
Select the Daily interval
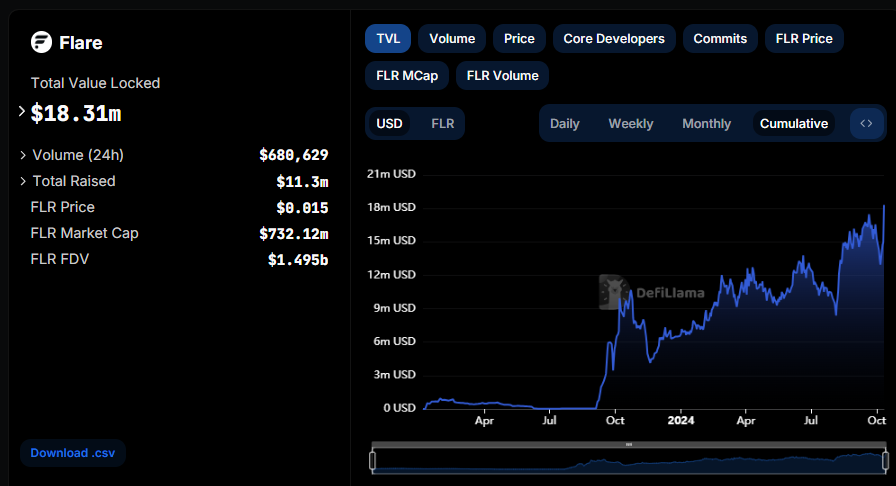[565, 124]
